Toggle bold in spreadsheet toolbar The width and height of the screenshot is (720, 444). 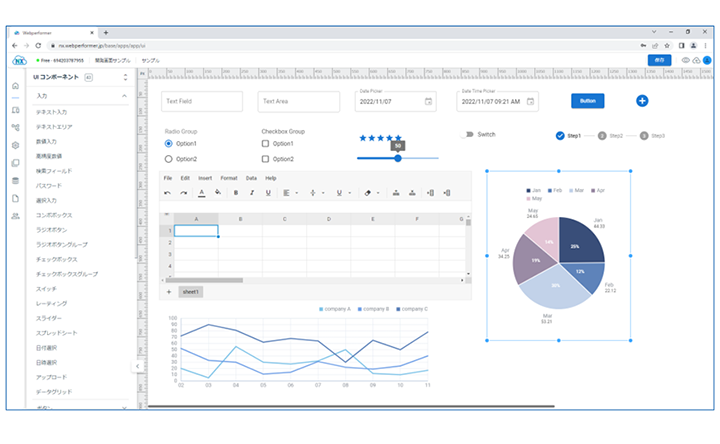[236, 193]
